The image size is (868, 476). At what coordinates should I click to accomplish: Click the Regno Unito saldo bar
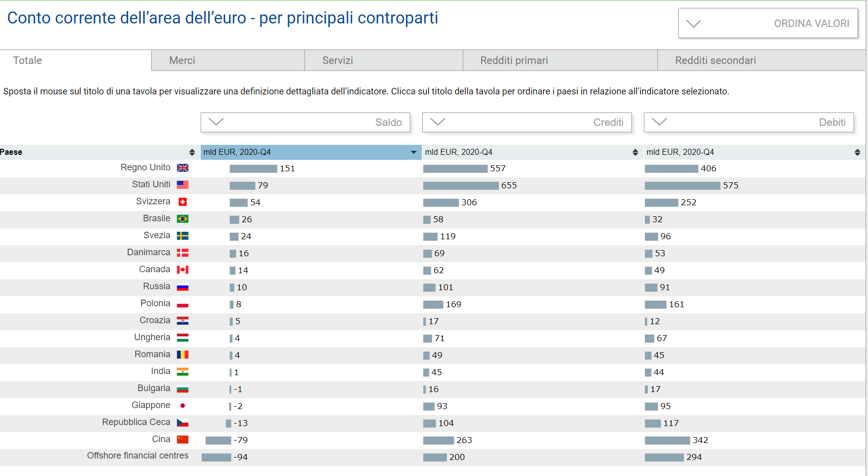[x=253, y=169]
